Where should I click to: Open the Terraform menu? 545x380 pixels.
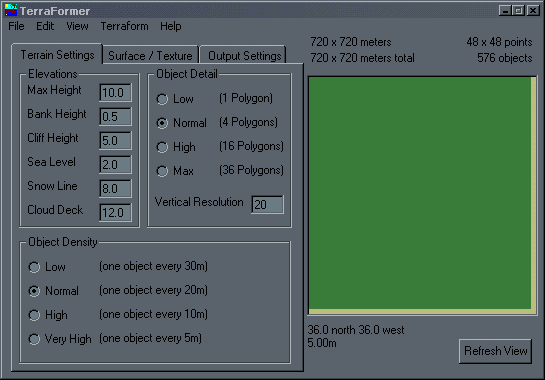[124, 26]
